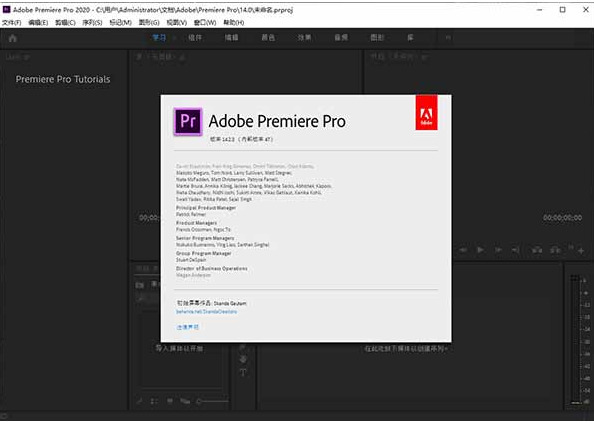Open the 图形(G) menu
The image size is (594, 423).
tap(149, 23)
